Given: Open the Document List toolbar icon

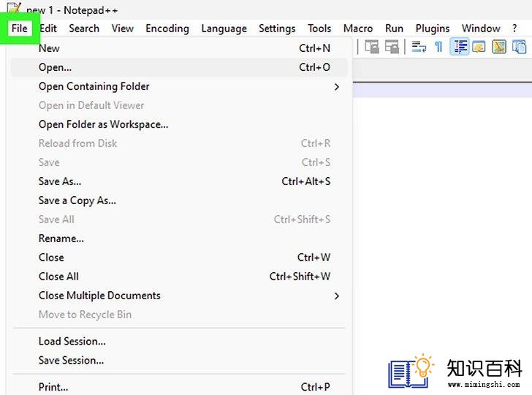Looking at the screenshot, I should click(519, 47).
